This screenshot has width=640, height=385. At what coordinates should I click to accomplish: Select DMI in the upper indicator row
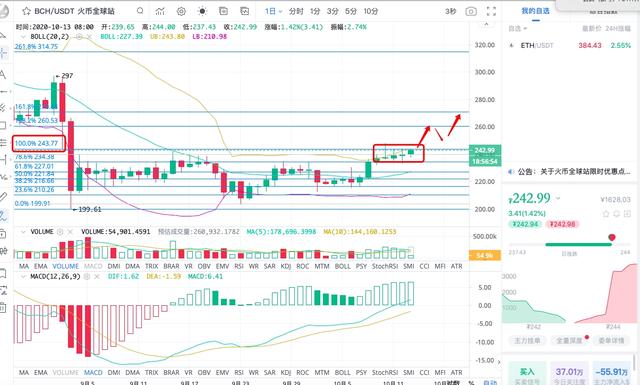(x=114, y=266)
